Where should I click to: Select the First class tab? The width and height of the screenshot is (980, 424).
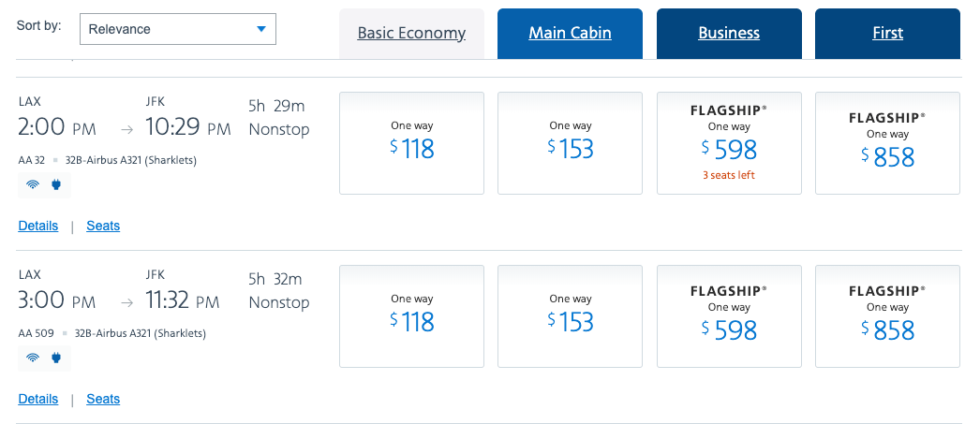887,34
